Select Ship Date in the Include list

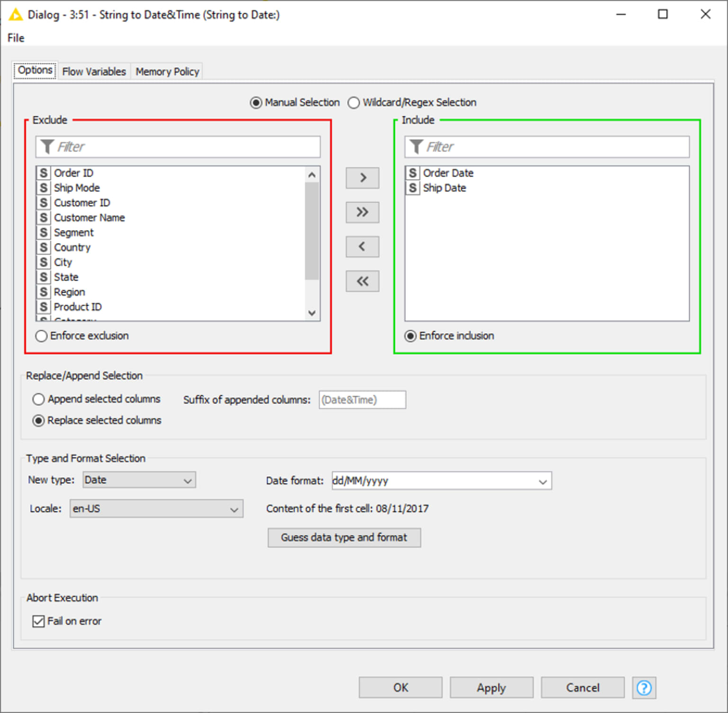[547, 188]
